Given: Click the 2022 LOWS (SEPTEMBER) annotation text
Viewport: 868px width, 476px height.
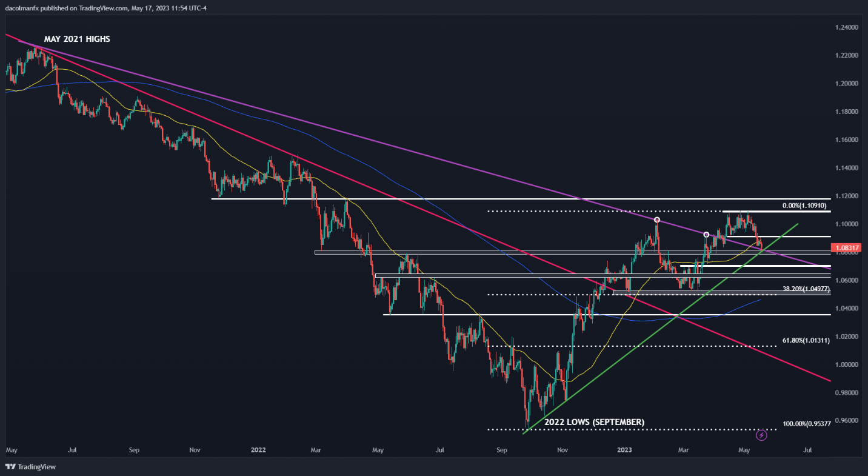Looking at the screenshot, I should click(x=595, y=422).
